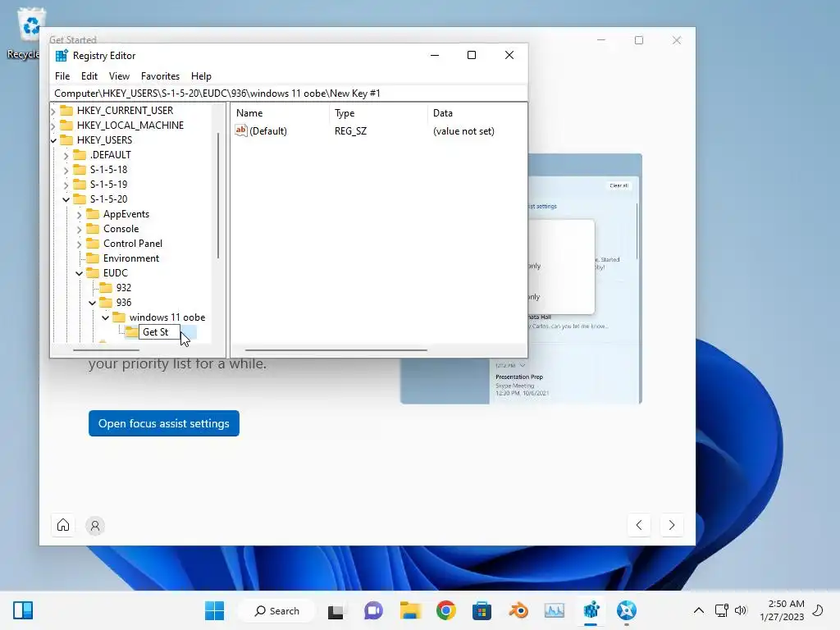Open the Help menu in Registry Editor
The image size is (840, 630).
[201, 76]
